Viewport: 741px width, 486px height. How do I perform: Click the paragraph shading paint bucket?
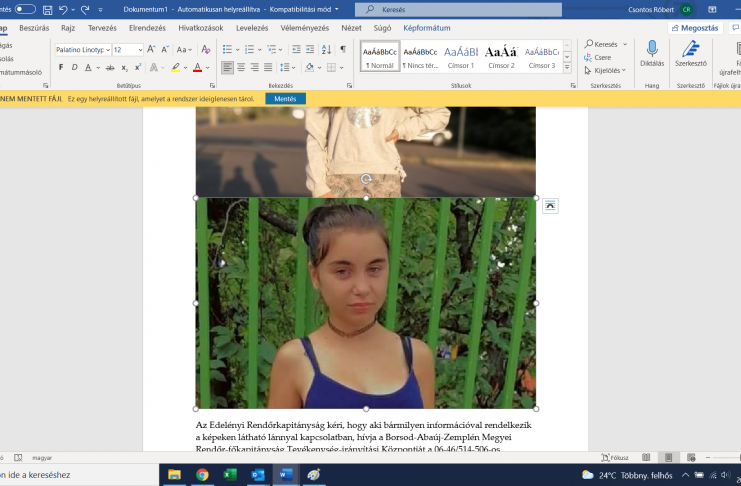point(310,68)
